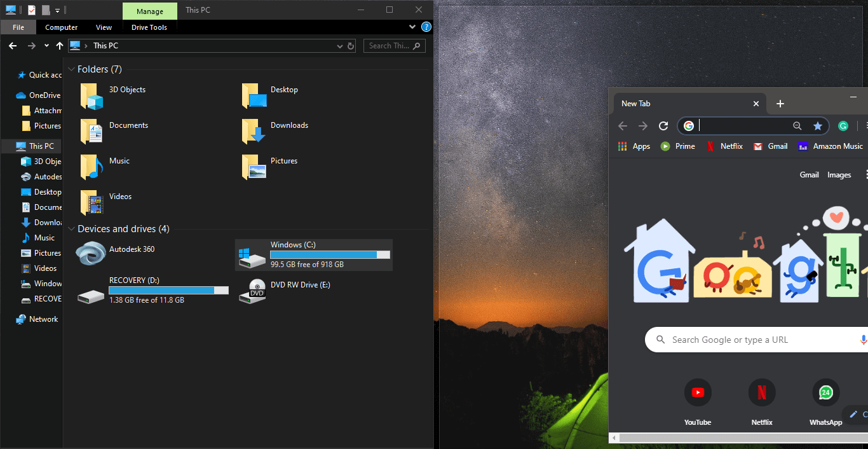Go up one folder level with the Up arrow
The image size is (868, 449).
(60, 46)
